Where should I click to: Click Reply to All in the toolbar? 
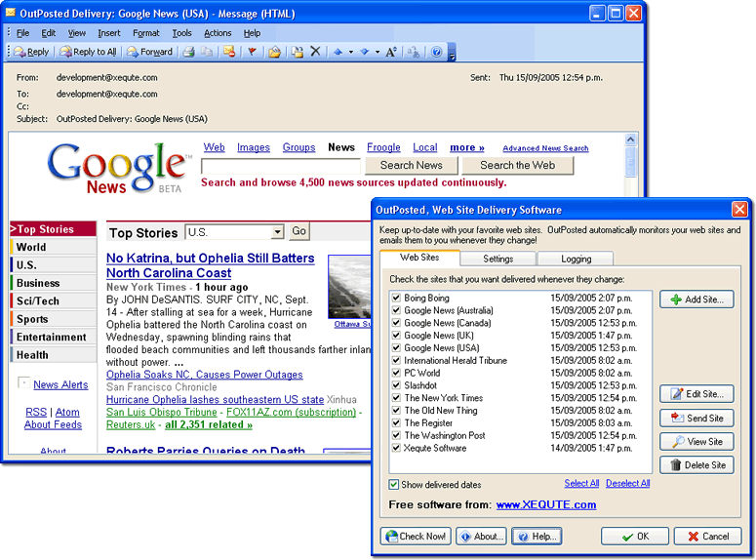pos(88,52)
